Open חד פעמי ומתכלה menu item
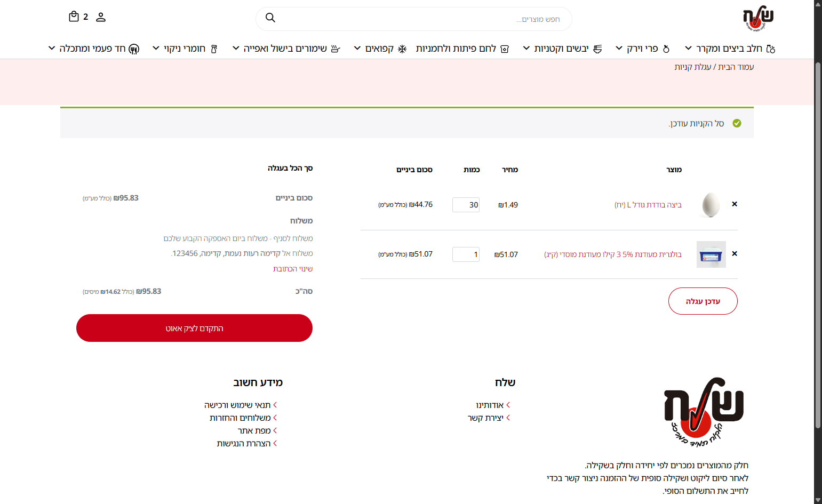 click(92, 49)
